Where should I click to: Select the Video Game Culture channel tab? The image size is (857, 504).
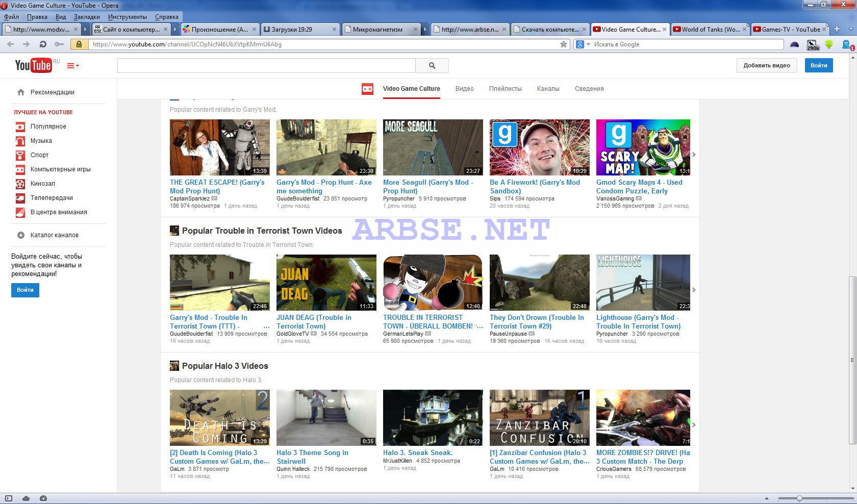(411, 89)
